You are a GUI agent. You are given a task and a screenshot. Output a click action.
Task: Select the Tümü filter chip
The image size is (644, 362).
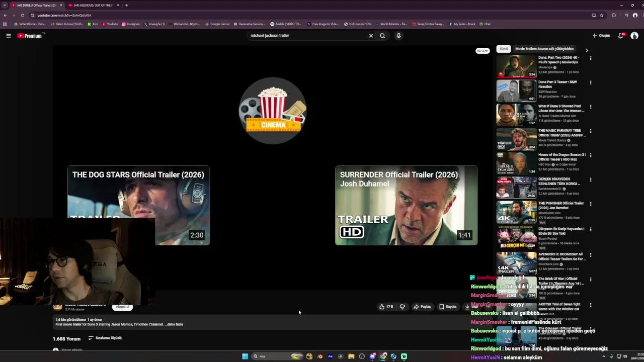tap(504, 49)
